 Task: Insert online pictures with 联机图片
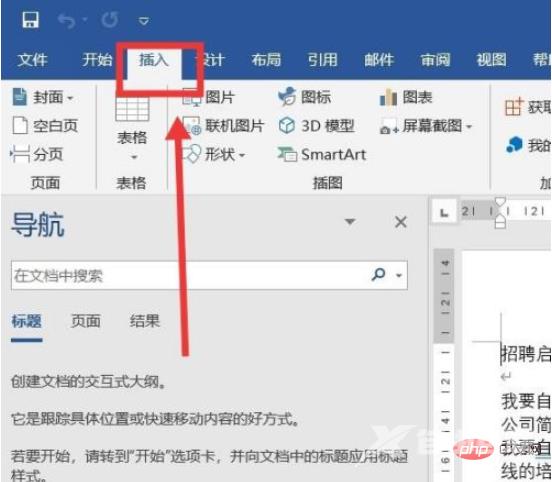coord(223,126)
